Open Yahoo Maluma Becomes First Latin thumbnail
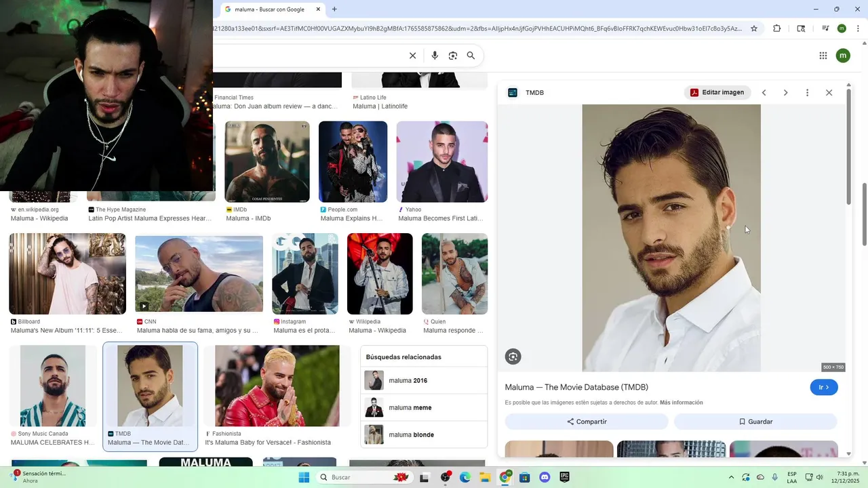868x488 pixels. tap(442, 162)
